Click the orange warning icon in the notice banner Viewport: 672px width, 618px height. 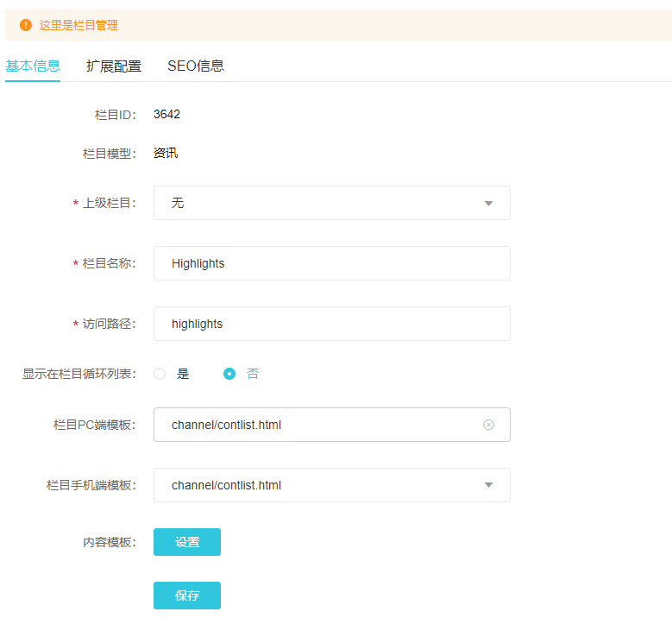(25, 25)
